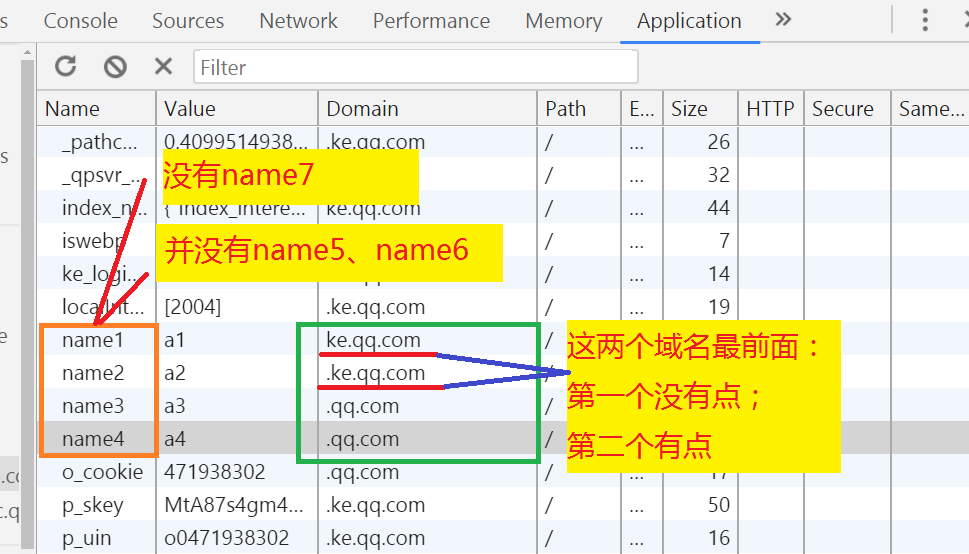Select the Memory tab

pos(563,20)
